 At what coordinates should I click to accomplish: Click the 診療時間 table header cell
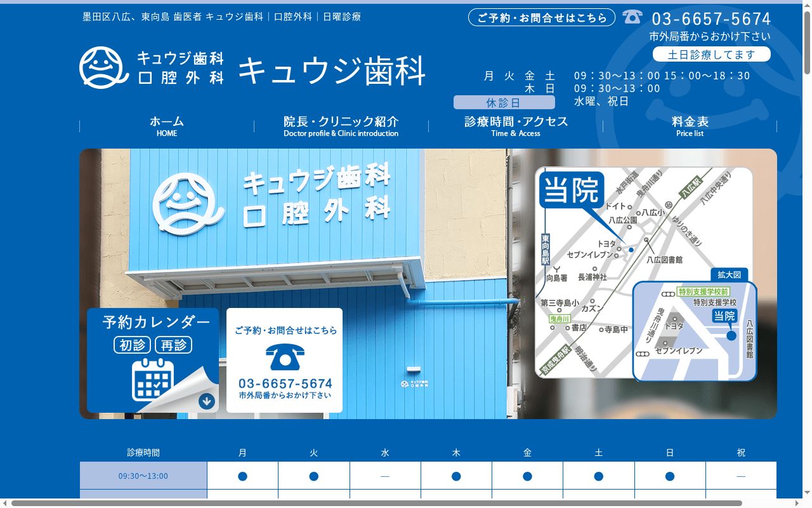tap(143, 453)
